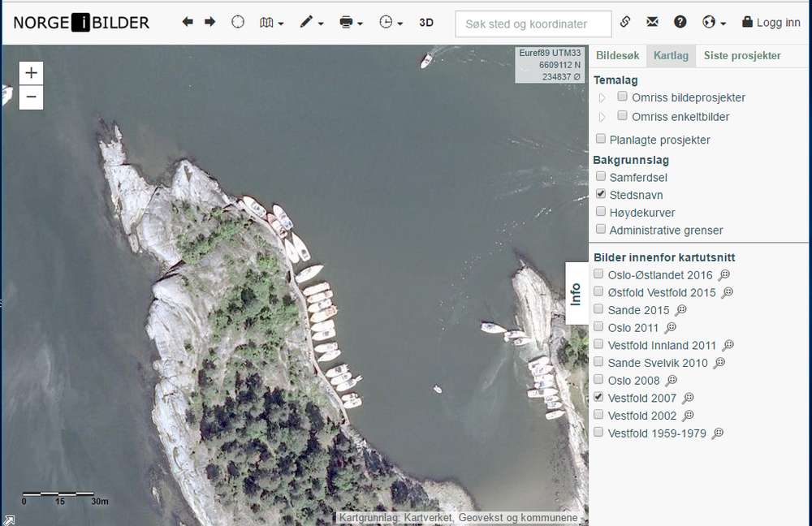
Task: Switch to 3D view
Action: pos(426,22)
